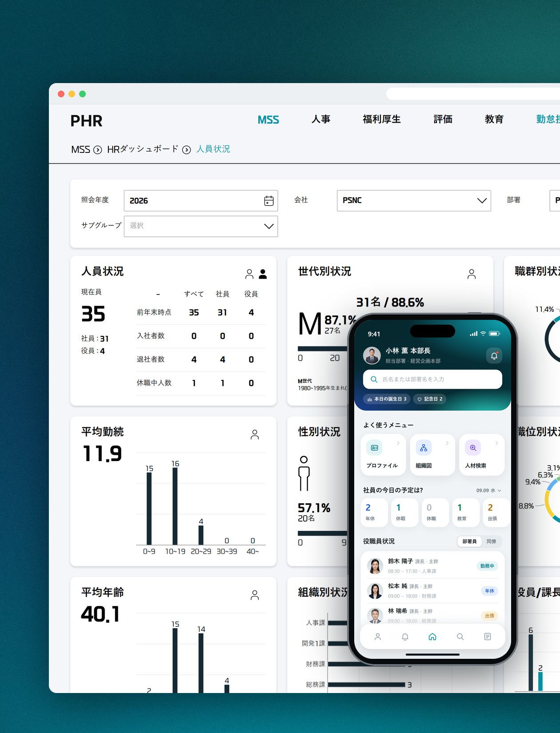560x733 pixels.
Task: Expand the 会社 dropdown showing PSNC
Action: click(x=414, y=201)
